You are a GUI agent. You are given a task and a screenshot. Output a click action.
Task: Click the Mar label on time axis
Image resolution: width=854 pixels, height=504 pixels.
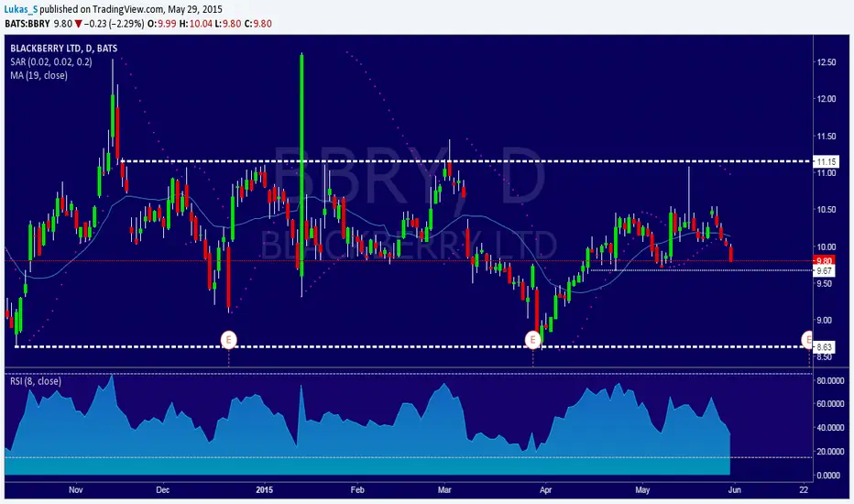click(444, 490)
